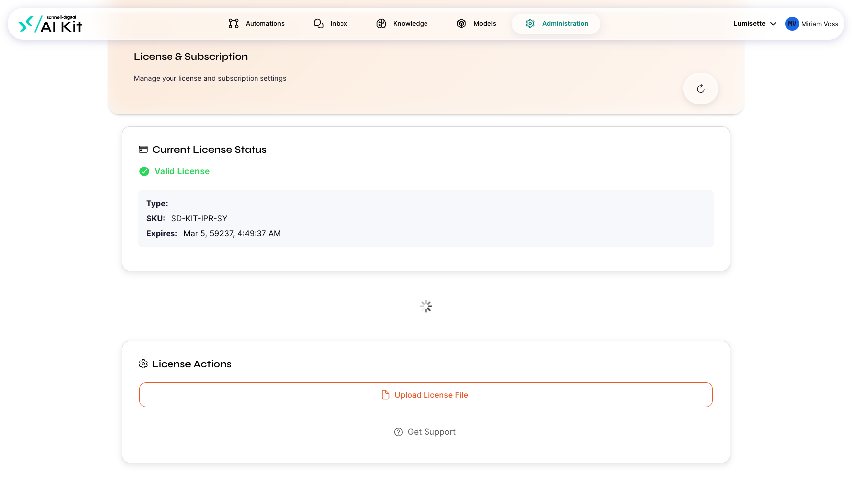
Task: Click the Knowledge brain icon
Action: [x=381, y=23]
